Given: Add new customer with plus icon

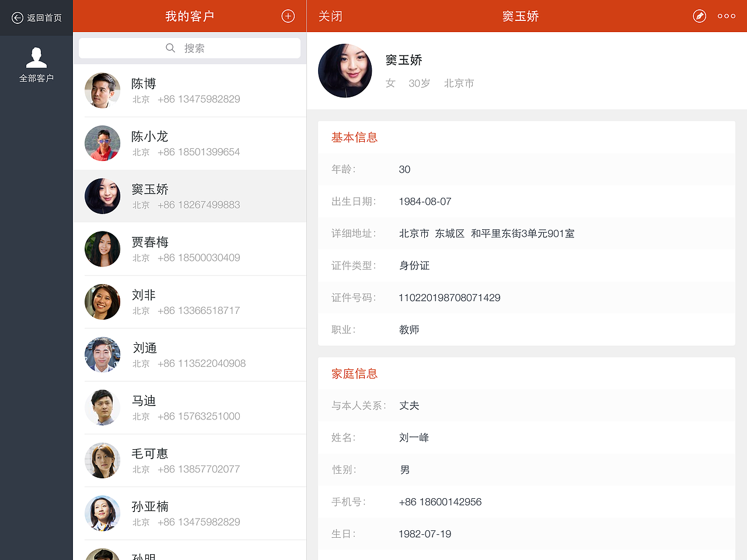Looking at the screenshot, I should [x=288, y=16].
